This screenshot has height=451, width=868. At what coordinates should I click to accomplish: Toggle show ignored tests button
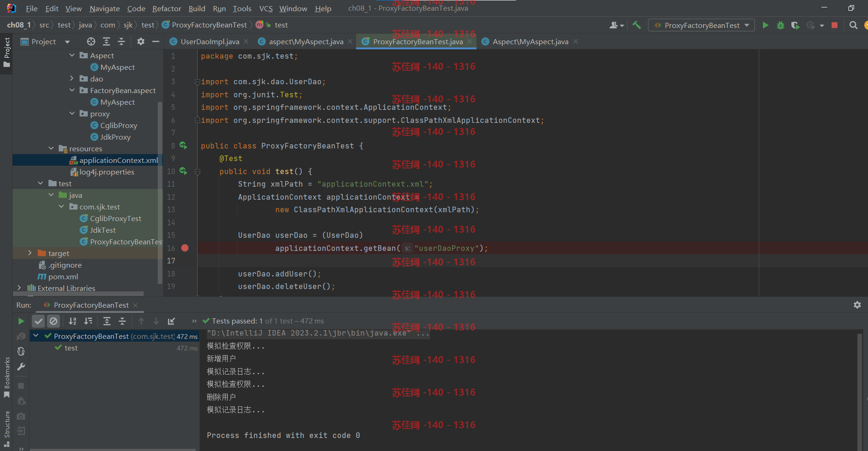tap(53, 321)
